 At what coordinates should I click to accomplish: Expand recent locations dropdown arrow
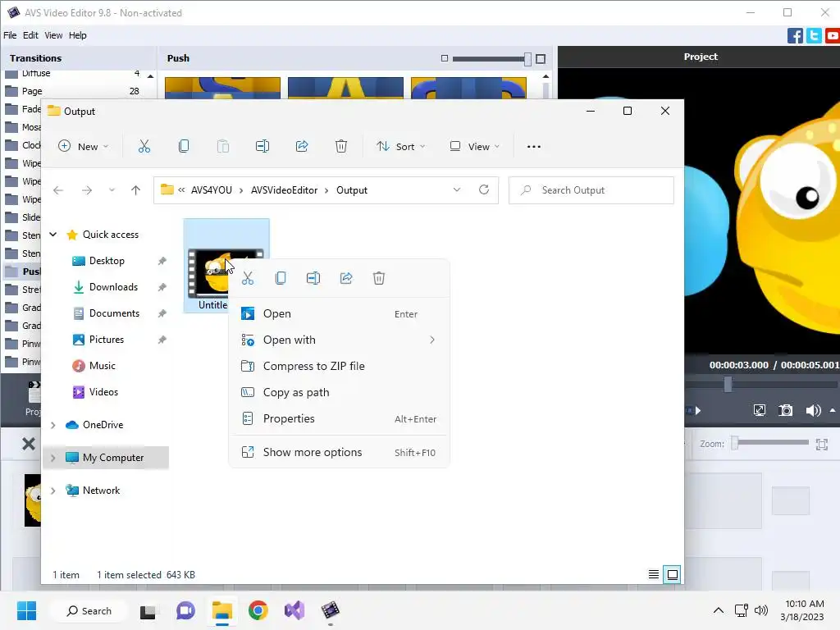pos(112,190)
